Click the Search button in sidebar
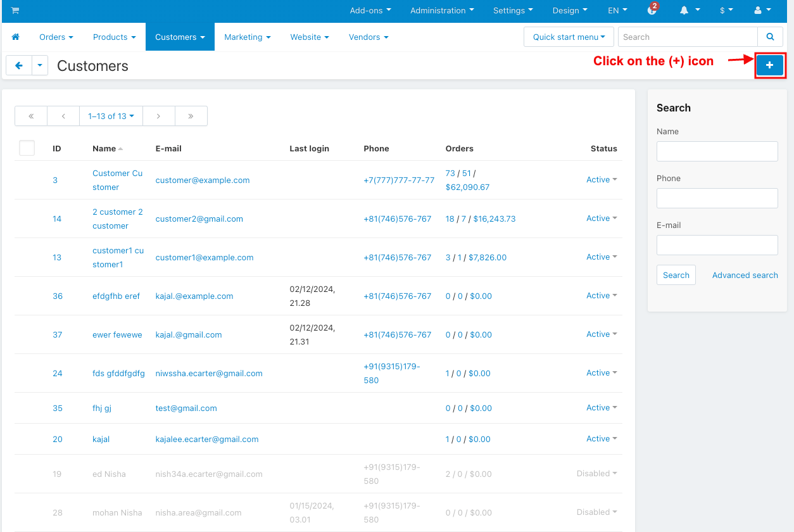The width and height of the screenshot is (794, 532). click(x=676, y=275)
